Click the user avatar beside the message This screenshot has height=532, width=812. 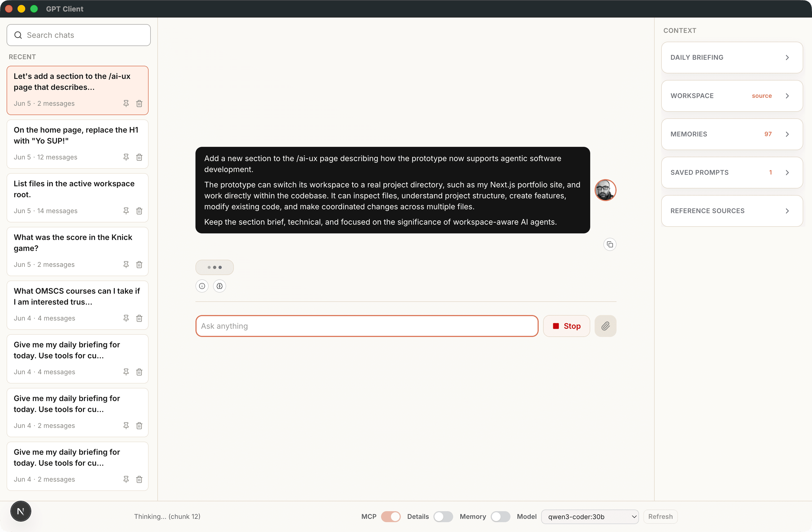[x=605, y=190]
